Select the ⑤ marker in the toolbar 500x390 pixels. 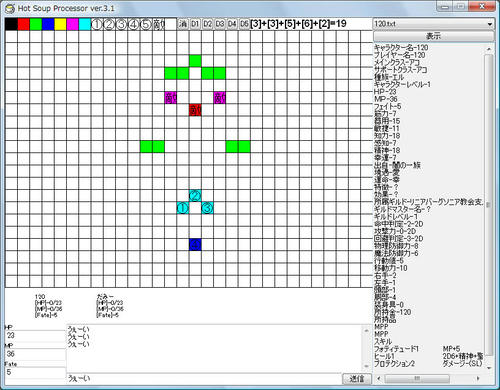tap(146, 24)
